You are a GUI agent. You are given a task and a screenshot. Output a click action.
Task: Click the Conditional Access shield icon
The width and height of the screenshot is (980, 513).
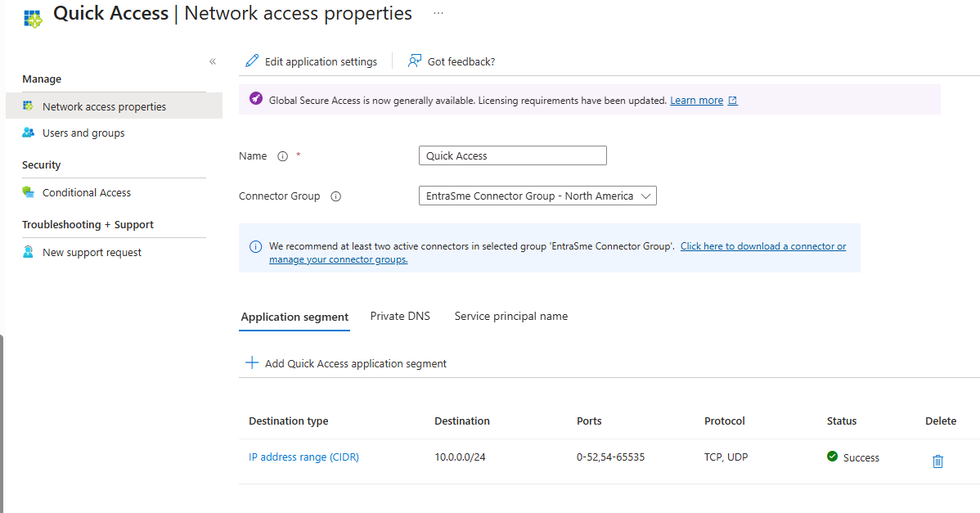coord(28,191)
